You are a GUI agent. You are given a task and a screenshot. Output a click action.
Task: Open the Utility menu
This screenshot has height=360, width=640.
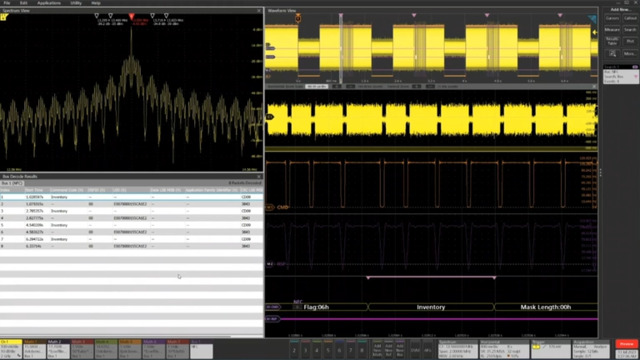tap(76, 3)
